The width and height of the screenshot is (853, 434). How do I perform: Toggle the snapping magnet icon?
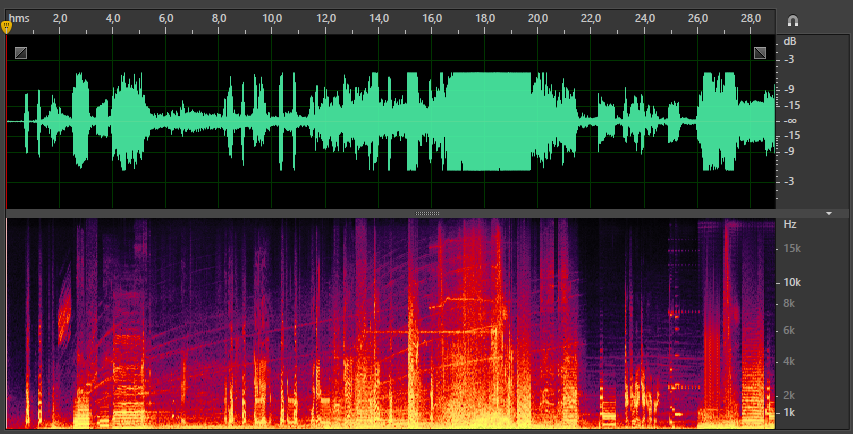(x=793, y=20)
